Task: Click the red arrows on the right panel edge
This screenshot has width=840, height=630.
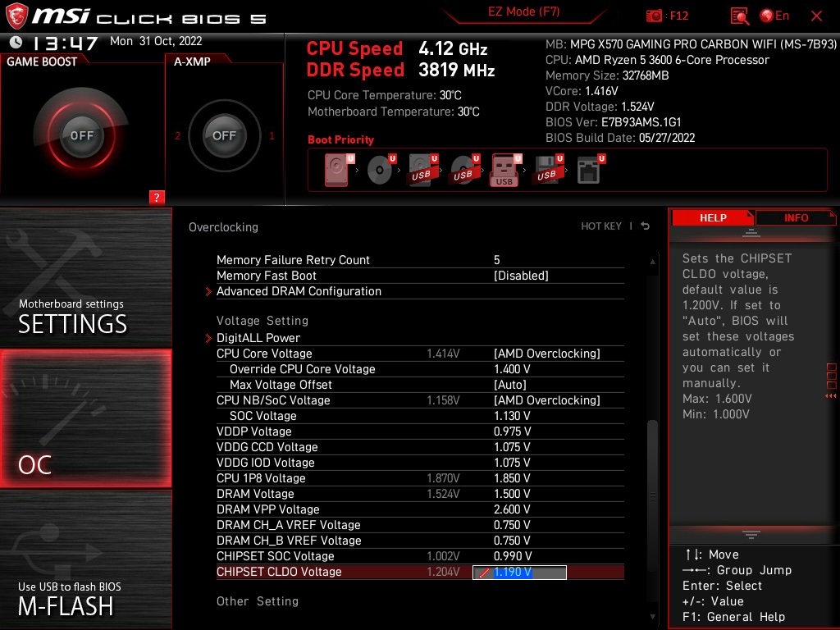Action: coord(831,396)
